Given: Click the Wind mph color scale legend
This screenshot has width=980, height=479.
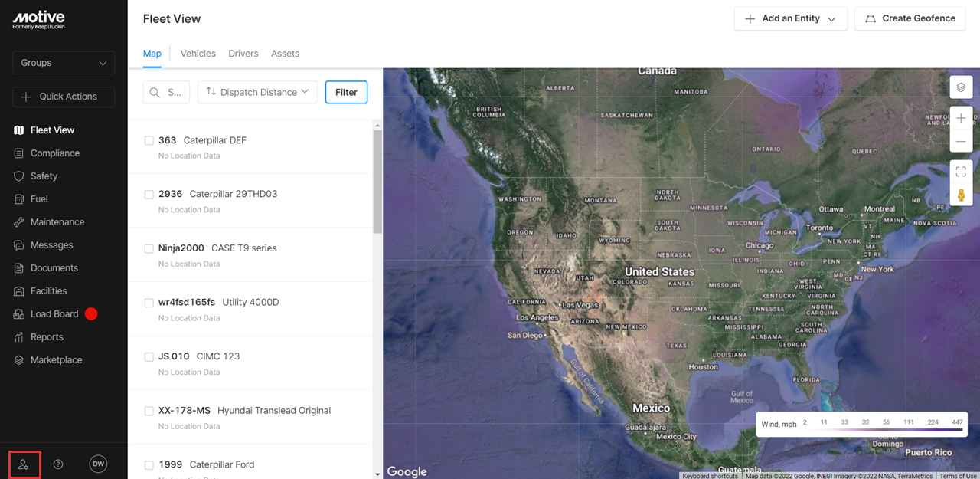Looking at the screenshot, I should (x=861, y=424).
